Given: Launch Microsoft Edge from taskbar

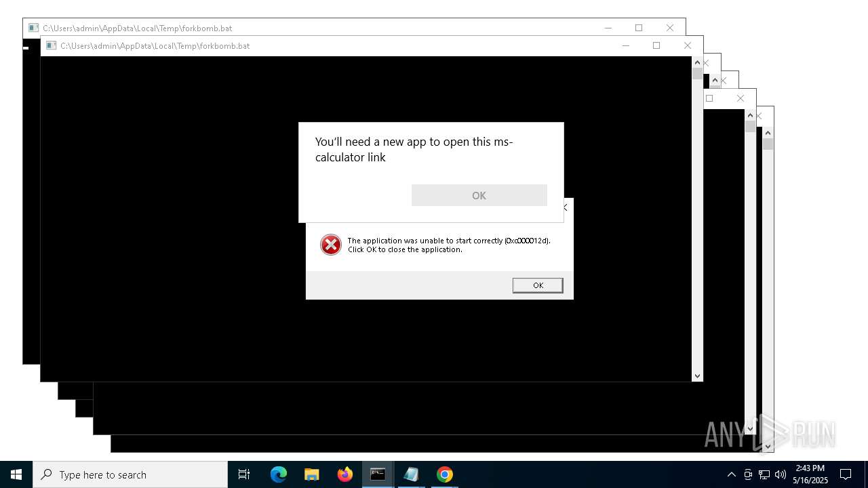Looking at the screenshot, I should [279, 474].
